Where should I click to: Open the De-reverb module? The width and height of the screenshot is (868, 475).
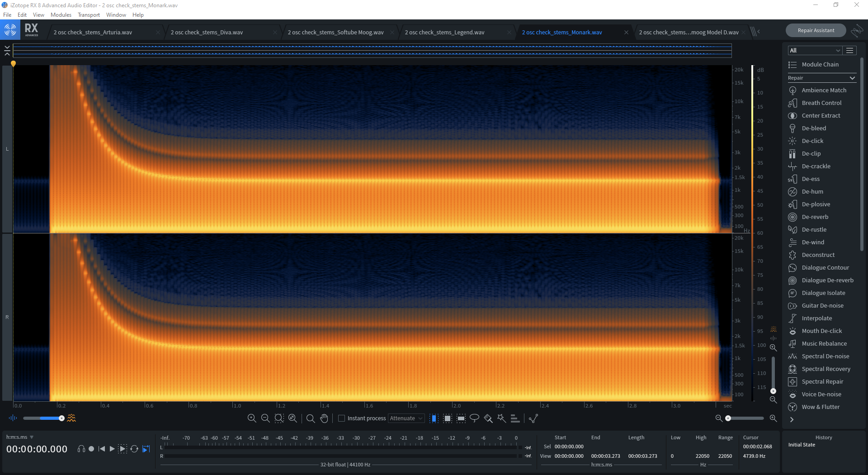pos(808,217)
